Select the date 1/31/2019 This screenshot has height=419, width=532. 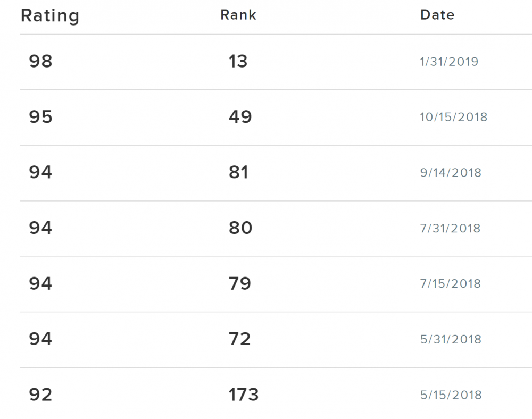[449, 62]
